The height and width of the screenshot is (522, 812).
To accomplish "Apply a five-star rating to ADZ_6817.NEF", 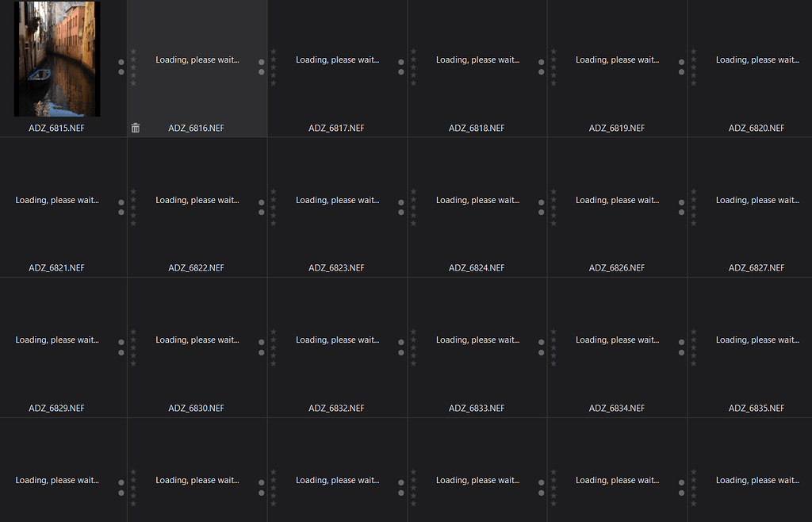I will [274, 83].
